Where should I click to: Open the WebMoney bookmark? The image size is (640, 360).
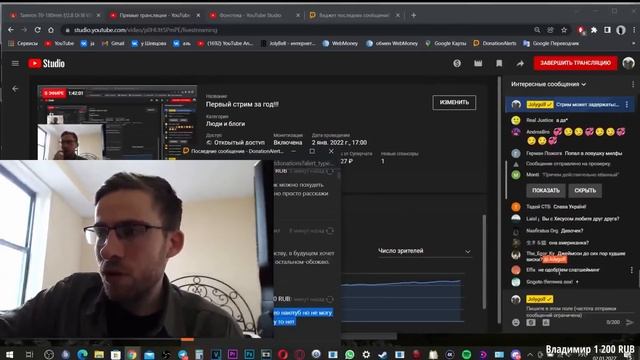coord(340,43)
